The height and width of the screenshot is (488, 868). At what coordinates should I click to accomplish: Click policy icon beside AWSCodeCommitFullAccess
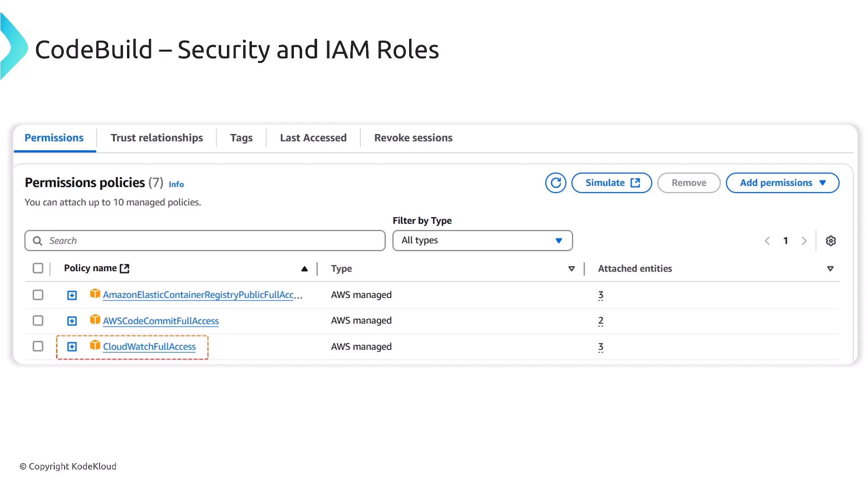coord(95,320)
